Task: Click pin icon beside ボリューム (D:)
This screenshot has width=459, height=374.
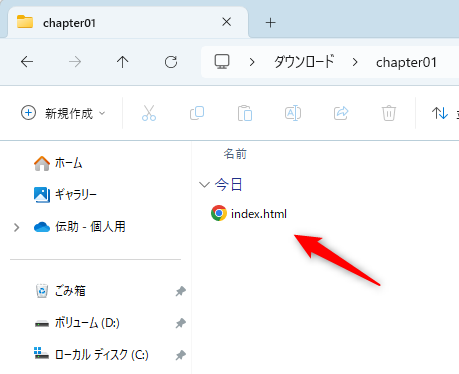Action: (x=181, y=323)
